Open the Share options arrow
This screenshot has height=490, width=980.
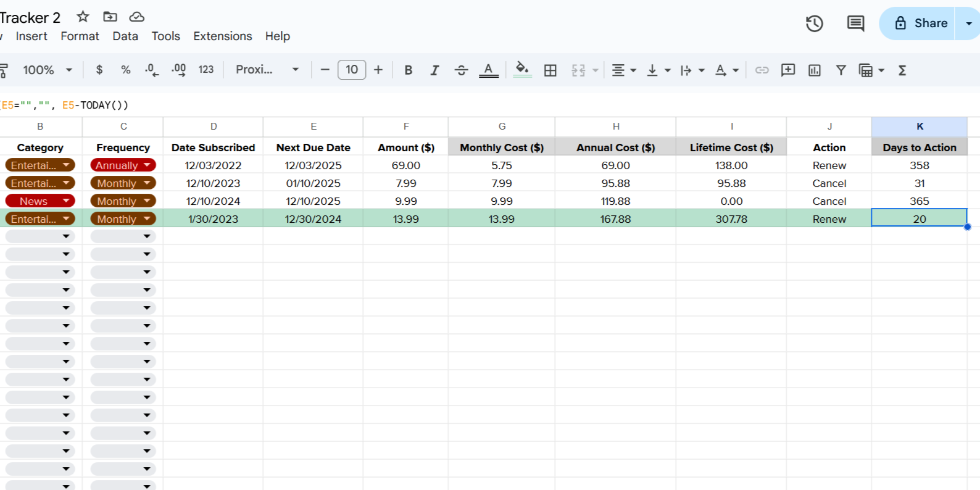click(968, 23)
